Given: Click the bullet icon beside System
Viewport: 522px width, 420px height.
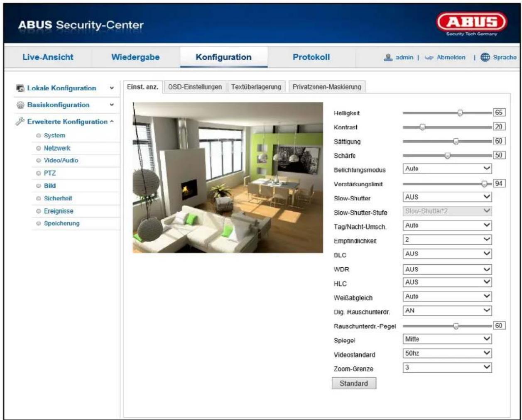Looking at the screenshot, I should pos(39,136).
